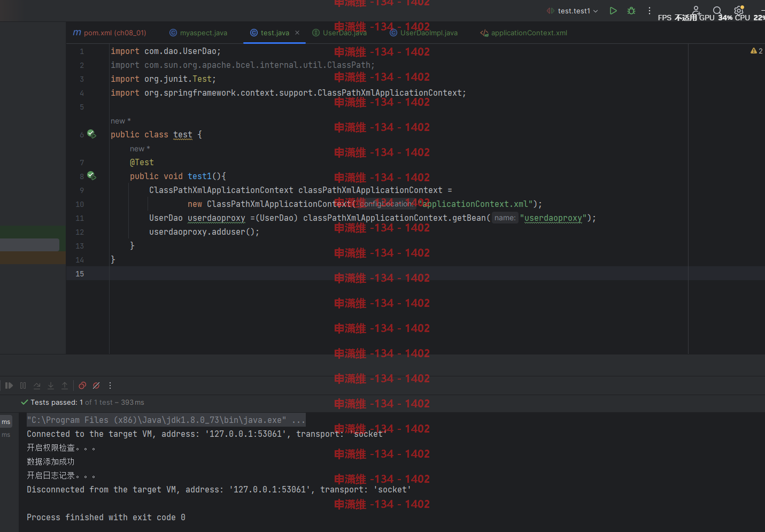765x532 pixels.
Task: Click the warnings indicator in editor corner
Action: tap(756, 51)
